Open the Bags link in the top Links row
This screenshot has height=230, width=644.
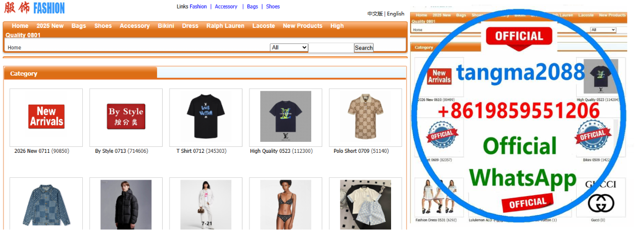click(x=252, y=6)
